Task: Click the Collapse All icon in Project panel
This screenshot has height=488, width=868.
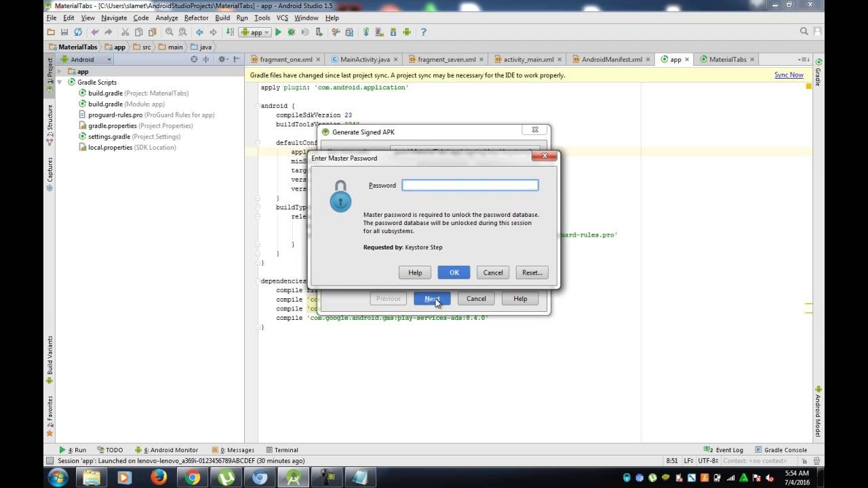Action: click(205, 59)
